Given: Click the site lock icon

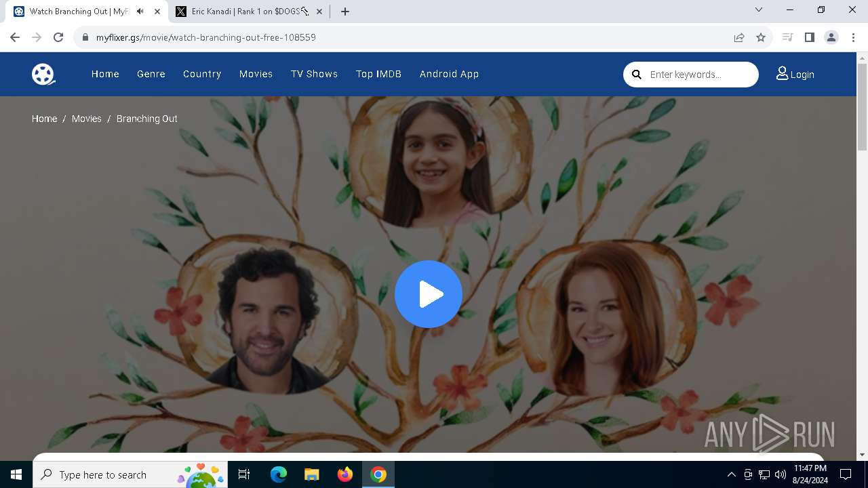Looking at the screenshot, I should (85, 37).
